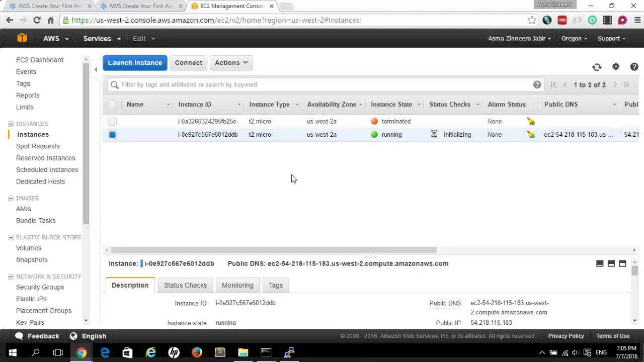Open the AWS dropdown menu
This screenshot has width=644, height=362.
coord(56,38)
